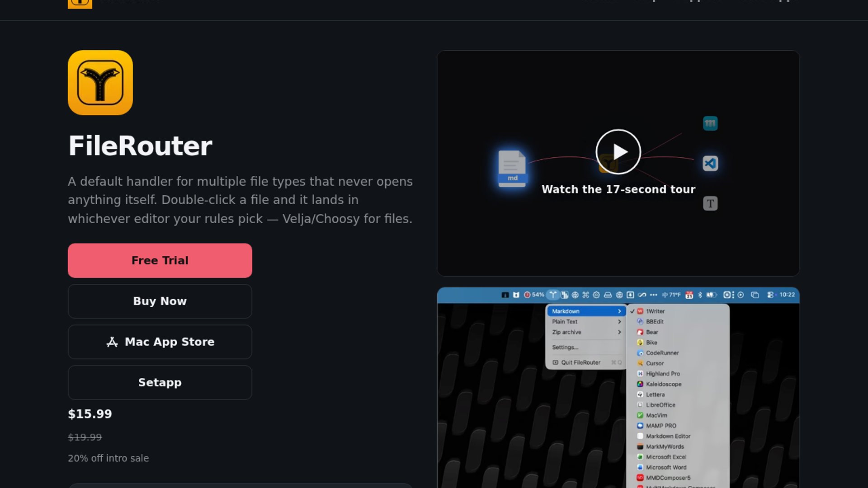Click the $15.99 price
Image resolution: width=868 pixels, height=488 pixels.
pos(90,414)
